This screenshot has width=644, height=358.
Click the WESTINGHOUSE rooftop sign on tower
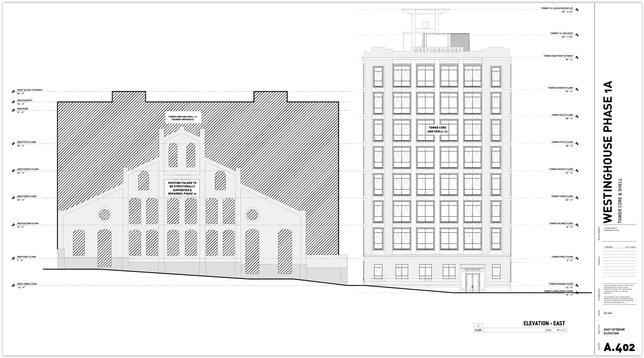pos(437,50)
